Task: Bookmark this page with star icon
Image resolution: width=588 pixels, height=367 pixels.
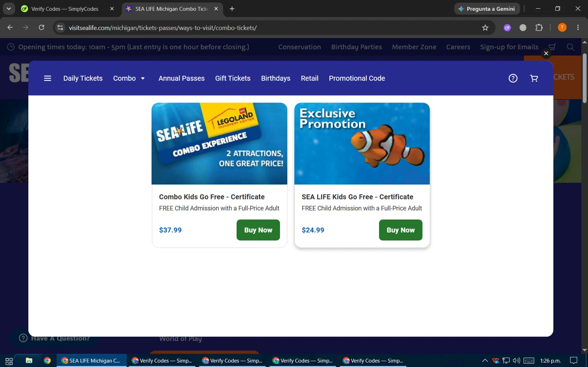Action: [x=485, y=27]
